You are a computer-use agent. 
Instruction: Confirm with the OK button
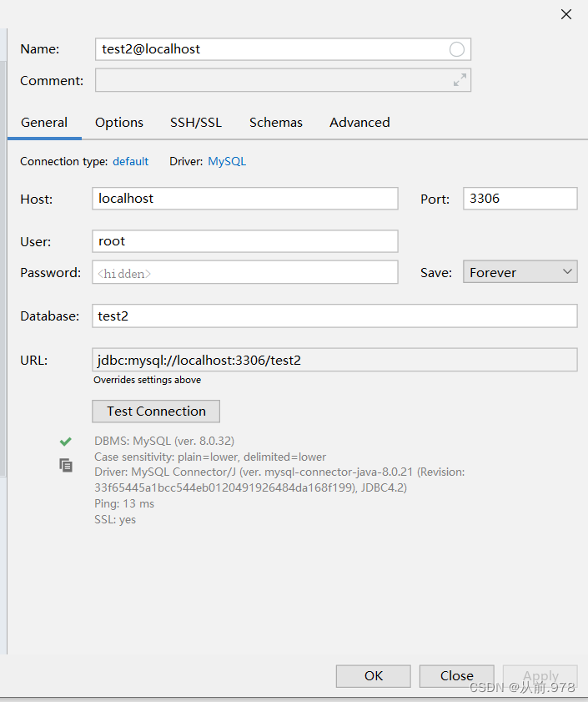coord(373,675)
